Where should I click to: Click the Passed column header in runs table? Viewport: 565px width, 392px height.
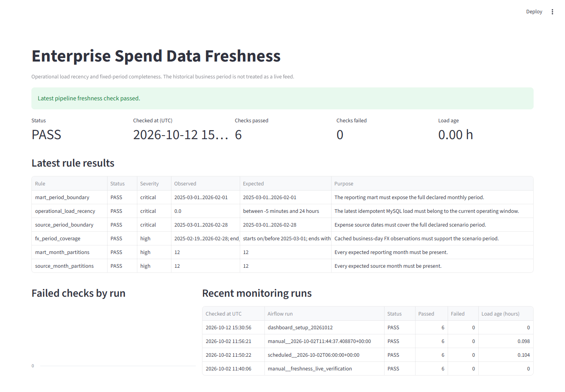432,314
